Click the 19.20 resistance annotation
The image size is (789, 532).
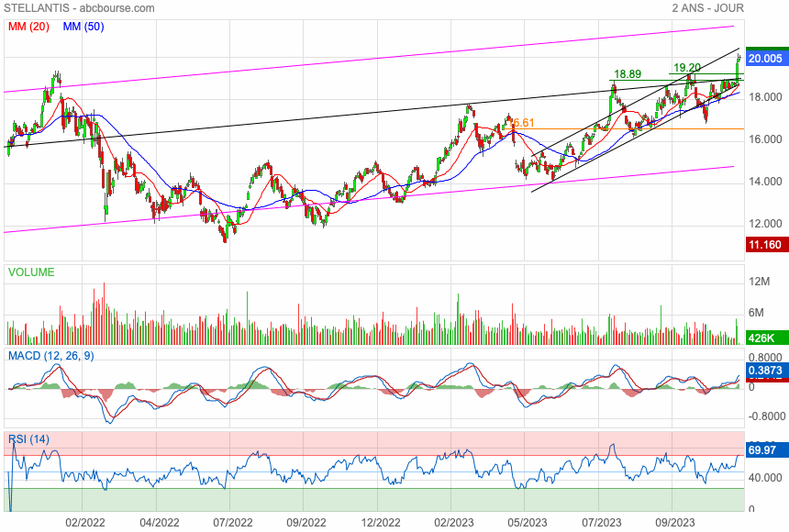pyautogui.click(x=687, y=68)
